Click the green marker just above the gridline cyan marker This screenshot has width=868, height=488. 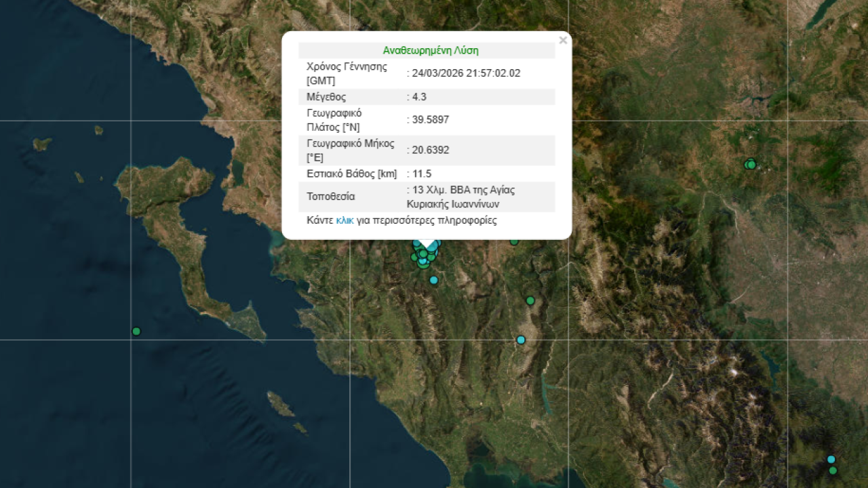point(530,300)
